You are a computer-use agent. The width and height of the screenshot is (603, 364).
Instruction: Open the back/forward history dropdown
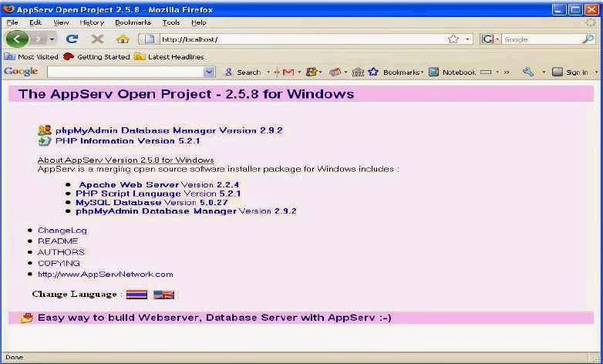point(52,39)
